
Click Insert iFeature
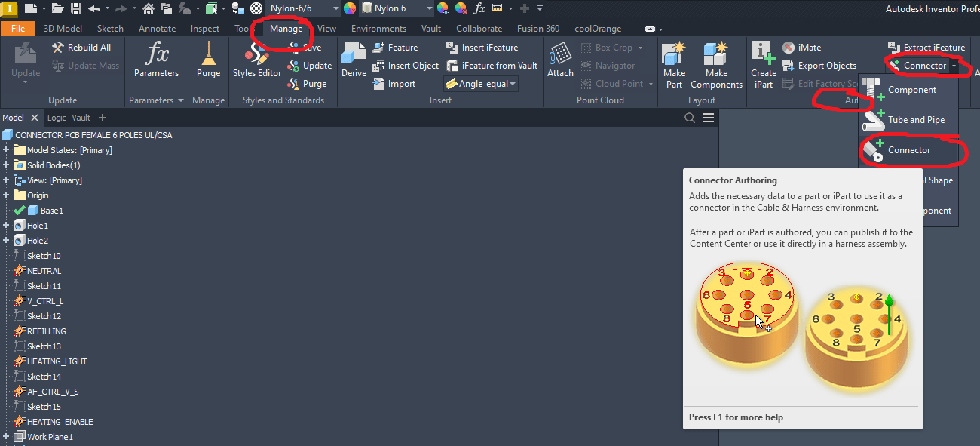pyautogui.click(x=482, y=47)
